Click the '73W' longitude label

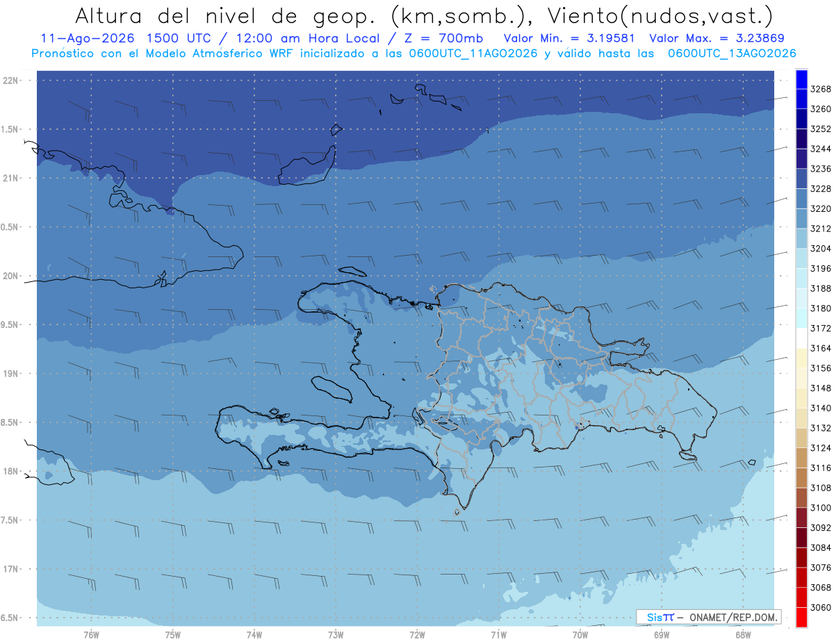pyautogui.click(x=336, y=634)
